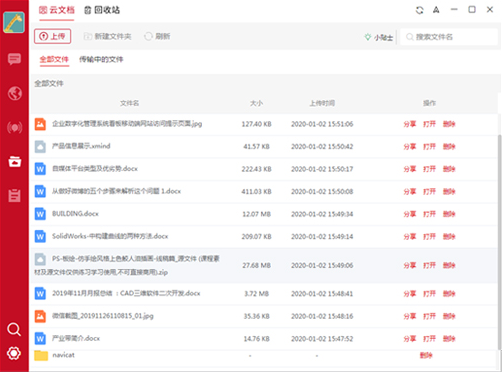Click upload time 2020-01-02 15:47:52

click(x=322, y=339)
